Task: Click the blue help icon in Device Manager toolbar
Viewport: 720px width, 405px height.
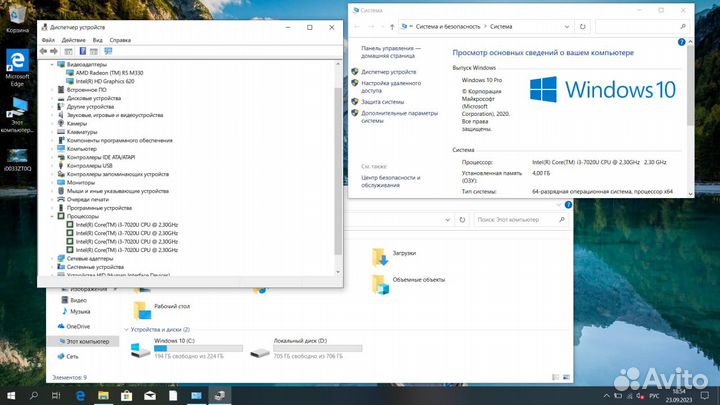Action: pyautogui.click(x=83, y=51)
